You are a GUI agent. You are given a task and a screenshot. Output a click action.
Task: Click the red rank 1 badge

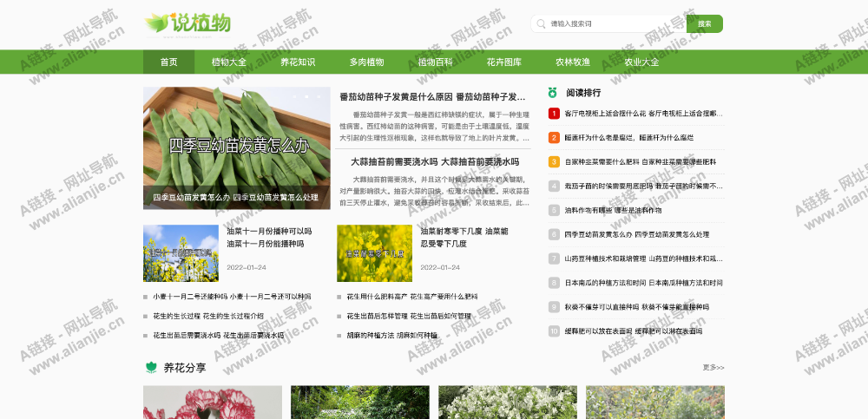tap(554, 114)
